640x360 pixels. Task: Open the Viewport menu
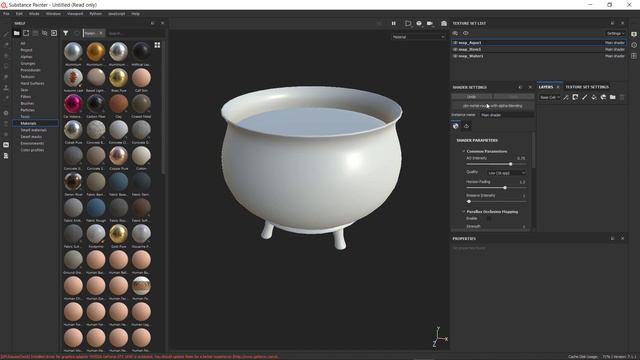75,13
